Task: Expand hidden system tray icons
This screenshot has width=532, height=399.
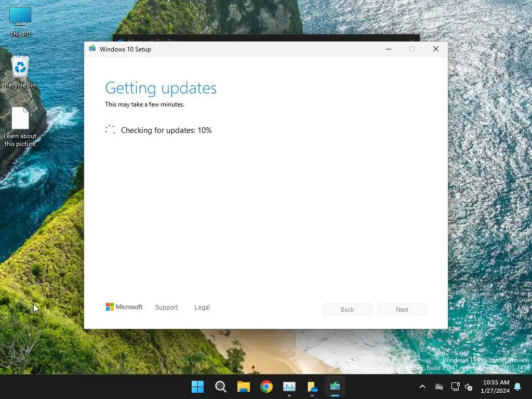Action: point(422,387)
